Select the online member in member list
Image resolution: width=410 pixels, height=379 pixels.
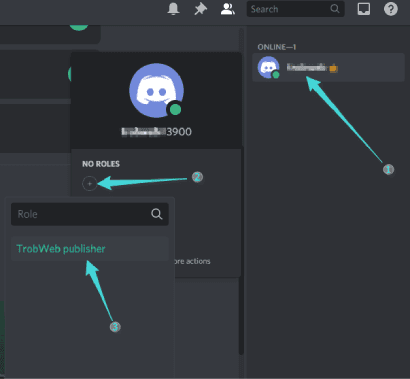pos(328,67)
